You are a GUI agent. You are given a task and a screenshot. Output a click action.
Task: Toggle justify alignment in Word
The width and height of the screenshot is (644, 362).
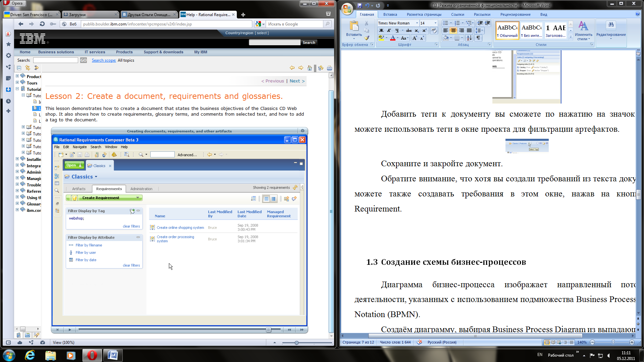(x=469, y=31)
